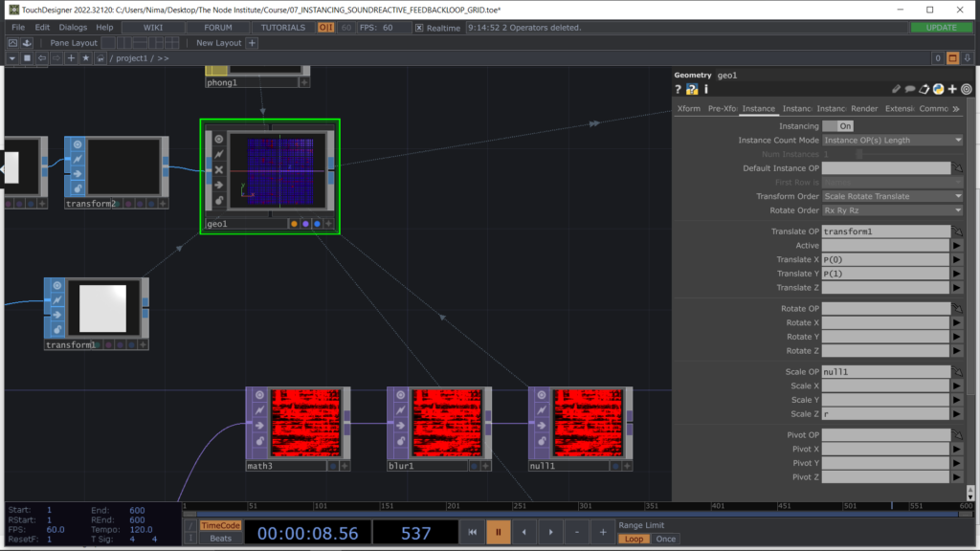Copy parameters with the clipboard icon
980x551 pixels.
tap(924, 89)
